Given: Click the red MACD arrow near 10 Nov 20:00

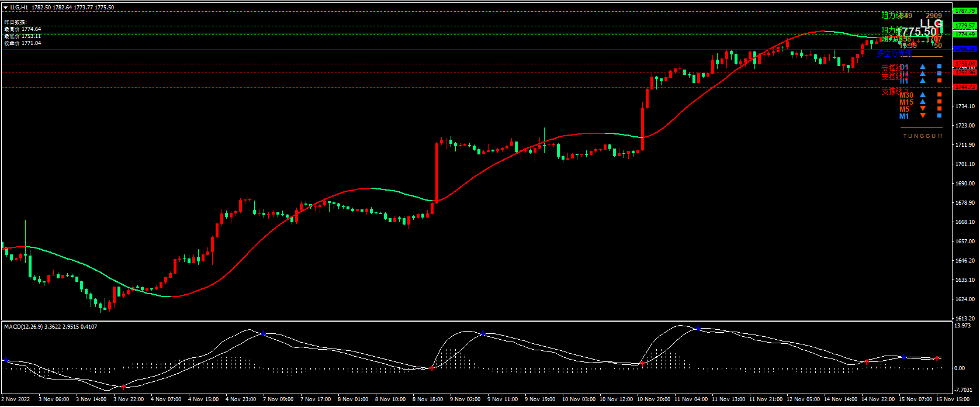Looking at the screenshot, I should click(642, 364).
